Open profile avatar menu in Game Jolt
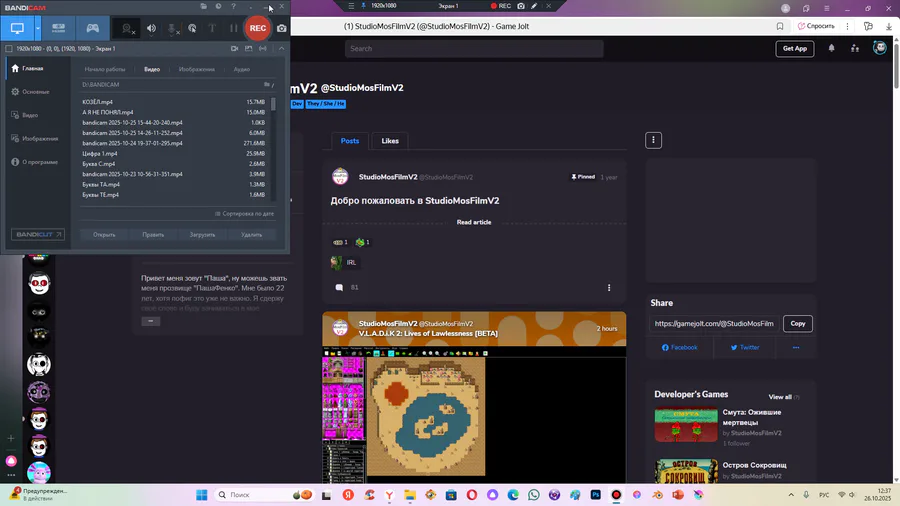The image size is (900, 506). point(879,48)
